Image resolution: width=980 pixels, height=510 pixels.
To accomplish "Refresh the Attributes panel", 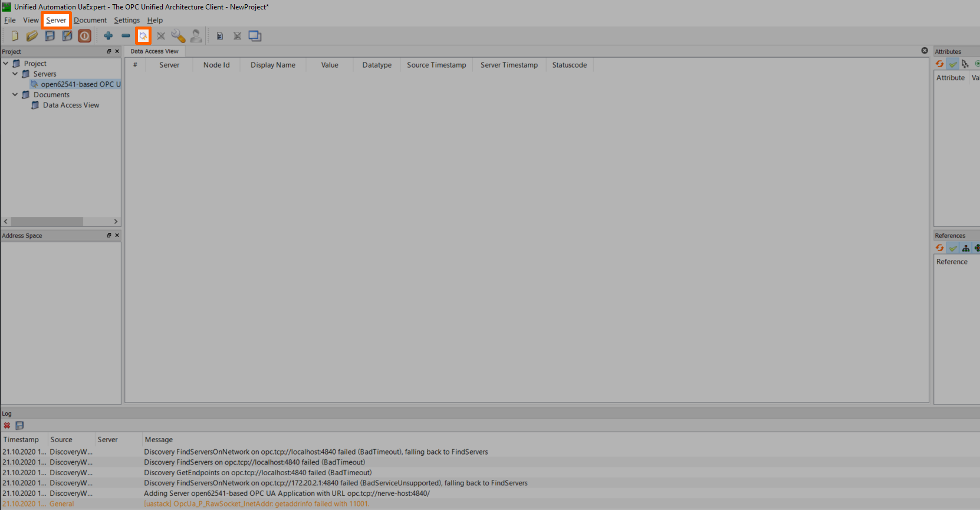I will (940, 64).
